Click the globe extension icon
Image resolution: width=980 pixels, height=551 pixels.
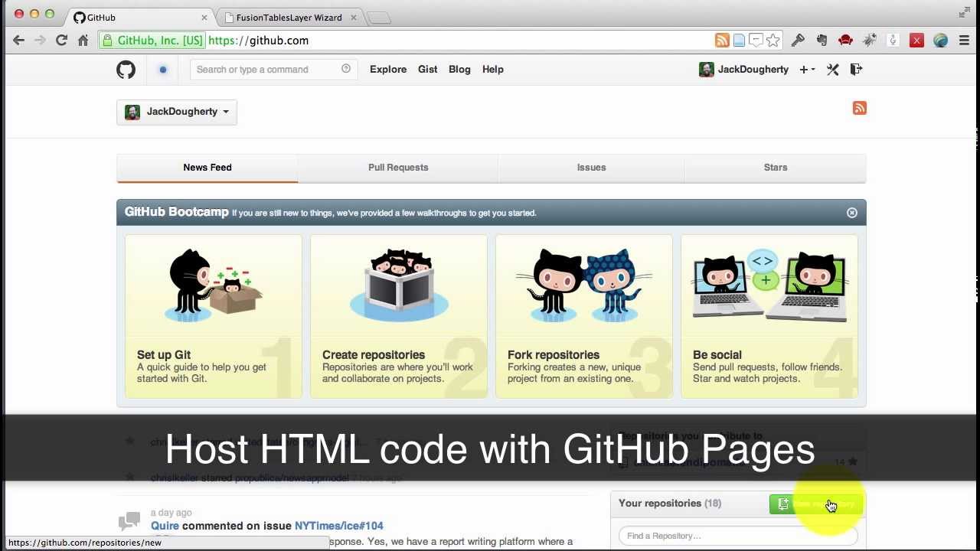click(x=940, y=41)
